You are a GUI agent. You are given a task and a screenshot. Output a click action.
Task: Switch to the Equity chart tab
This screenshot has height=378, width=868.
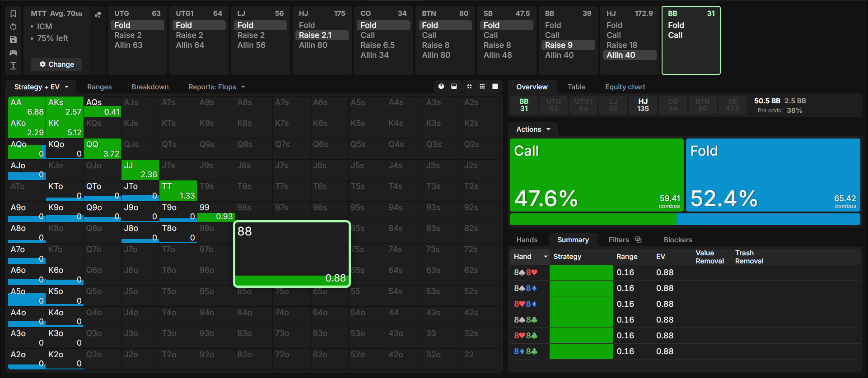coord(625,87)
